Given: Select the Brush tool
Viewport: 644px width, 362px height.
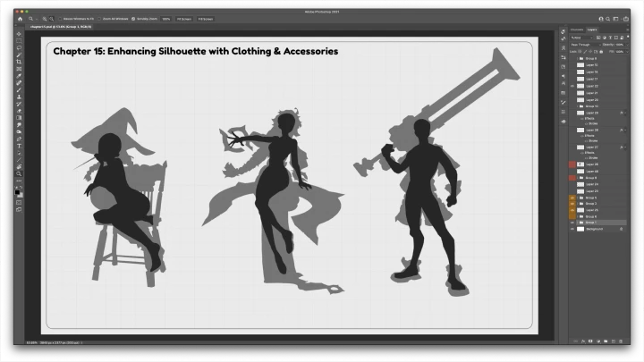Looking at the screenshot, I should (19, 90).
